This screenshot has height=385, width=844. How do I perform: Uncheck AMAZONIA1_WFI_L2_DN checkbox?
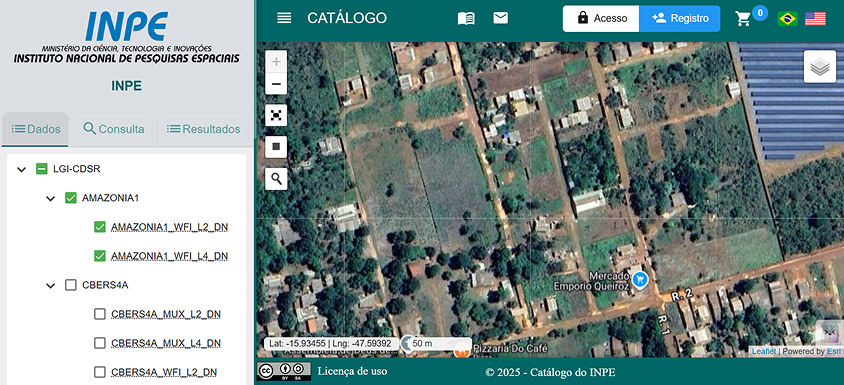[100, 227]
